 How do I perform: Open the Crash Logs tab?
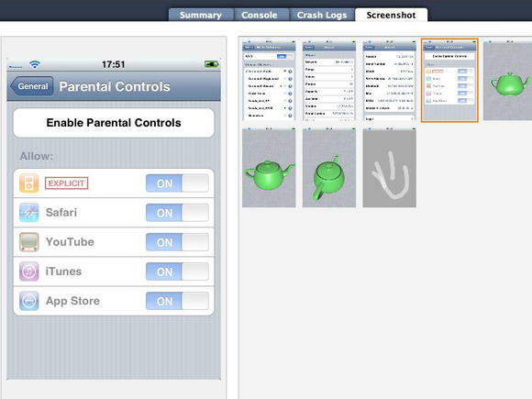(322, 15)
